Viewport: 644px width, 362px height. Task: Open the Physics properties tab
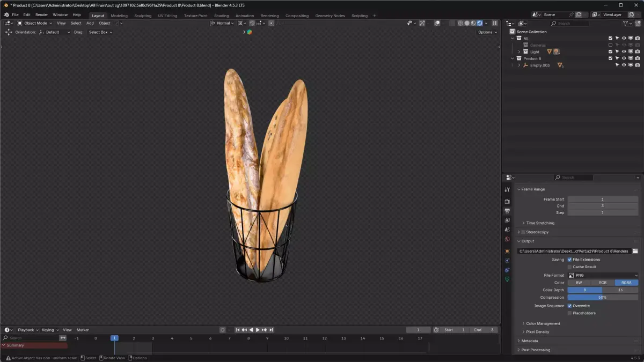coord(507,261)
